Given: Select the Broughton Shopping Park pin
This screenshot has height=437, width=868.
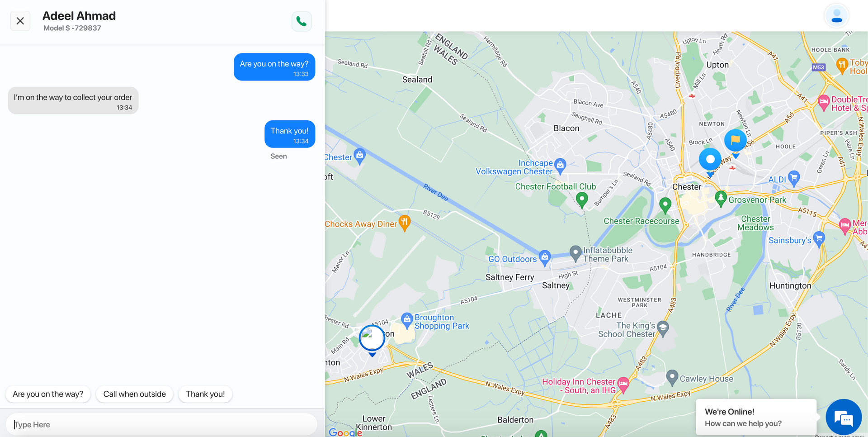Looking at the screenshot, I should pyautogui.click(x=407, y=321).
